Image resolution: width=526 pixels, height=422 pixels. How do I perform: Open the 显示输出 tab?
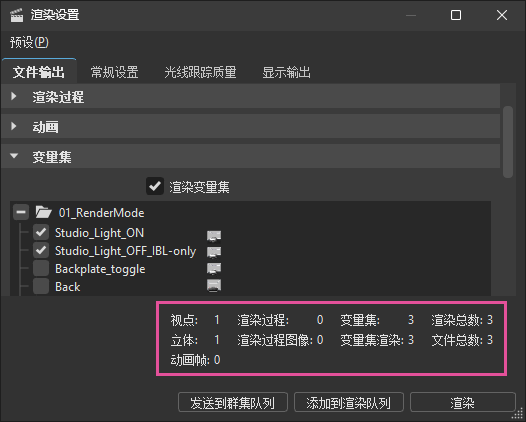click(286, 72)
